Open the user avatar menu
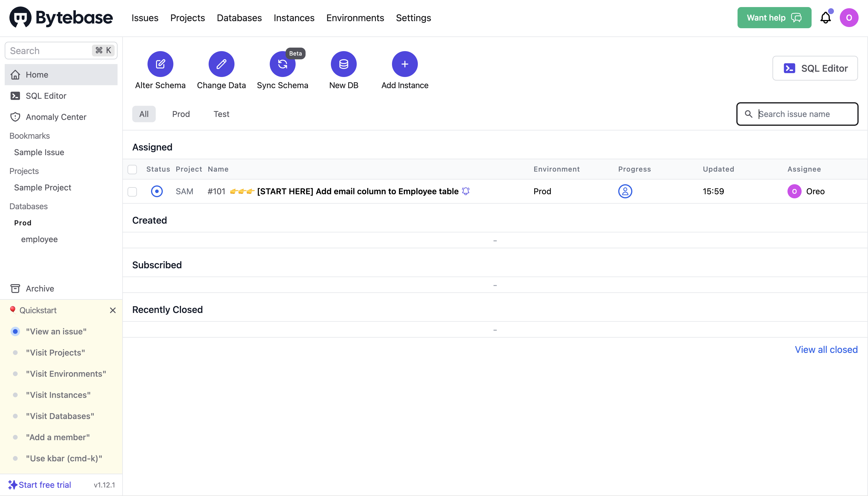This screenshot has width=868, height=496. [x=849, y=17]
